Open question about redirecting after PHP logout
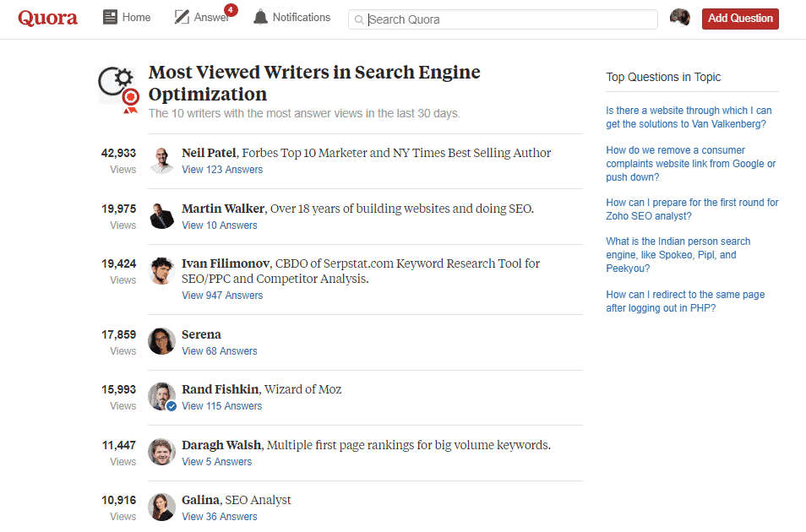 685,301
